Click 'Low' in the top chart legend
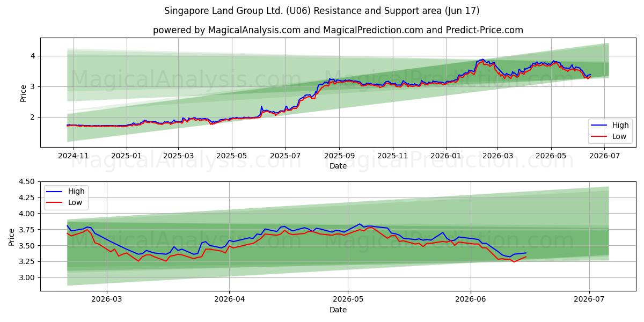 click(620, 136)
